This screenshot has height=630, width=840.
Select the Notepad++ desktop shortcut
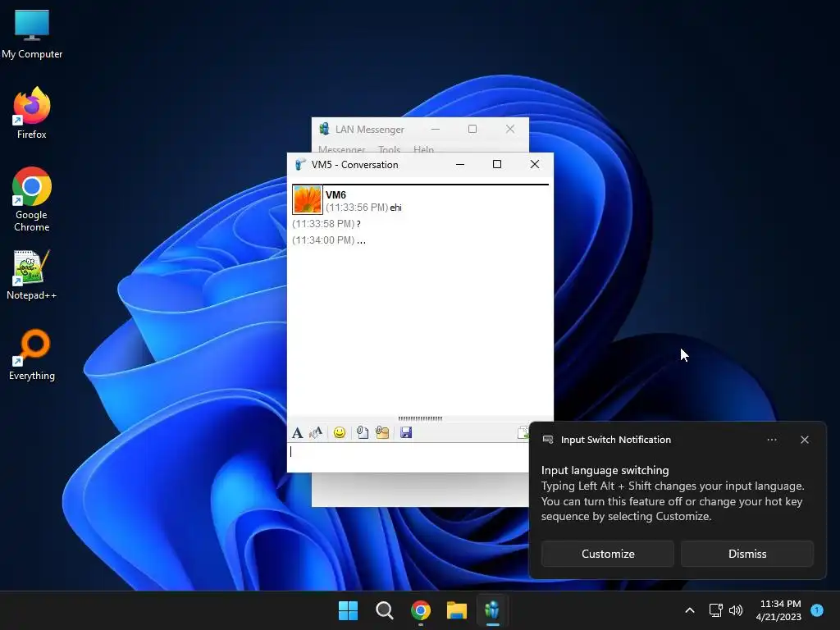[x=32, y=275]
